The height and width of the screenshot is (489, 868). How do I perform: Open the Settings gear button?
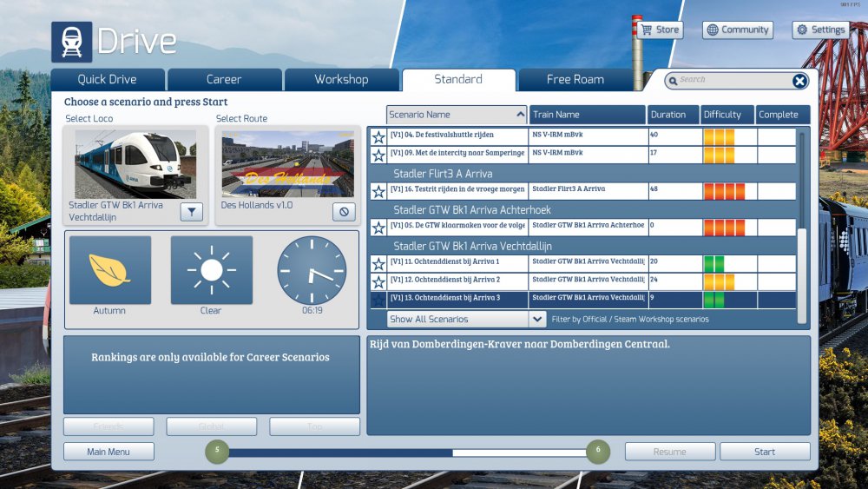(821, 30)
